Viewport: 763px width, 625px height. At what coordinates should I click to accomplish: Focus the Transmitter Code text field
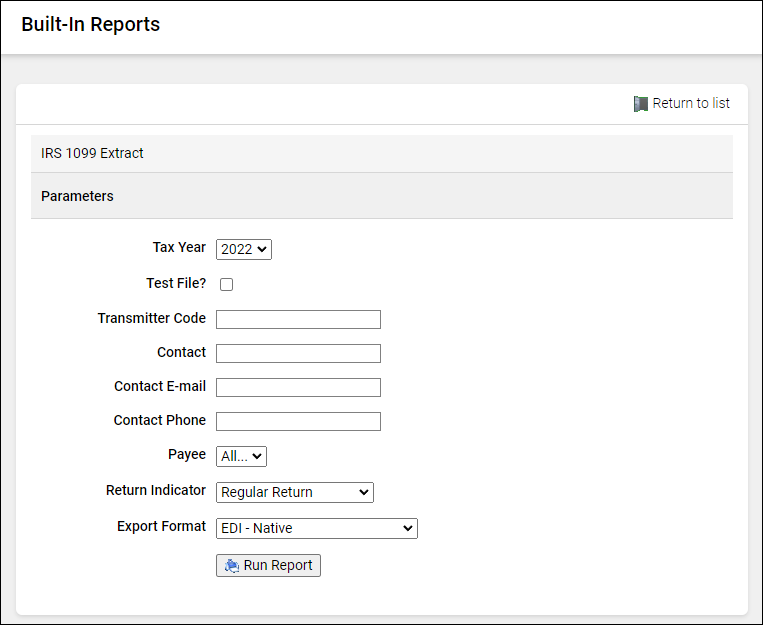click(x=298, y=320)
